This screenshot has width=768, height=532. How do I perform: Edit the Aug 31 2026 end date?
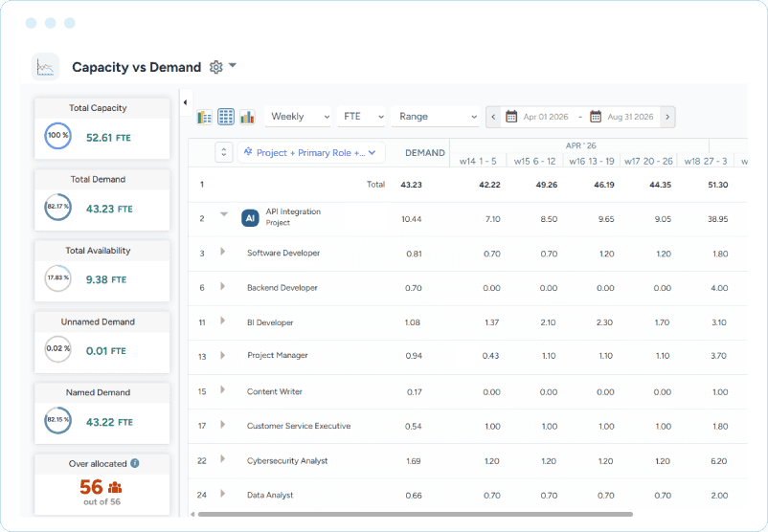[x=630, y=117]
